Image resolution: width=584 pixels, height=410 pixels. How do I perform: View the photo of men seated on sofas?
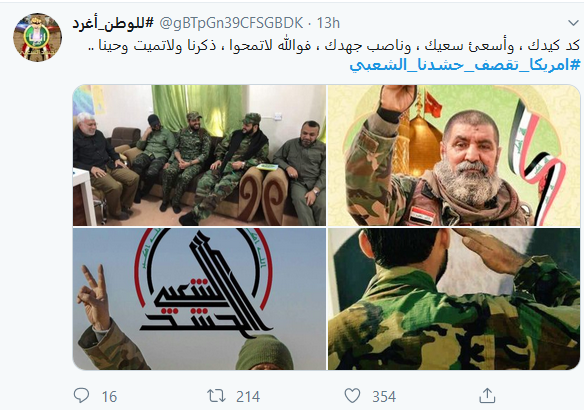pyautogui.click(x=199, y=155)
